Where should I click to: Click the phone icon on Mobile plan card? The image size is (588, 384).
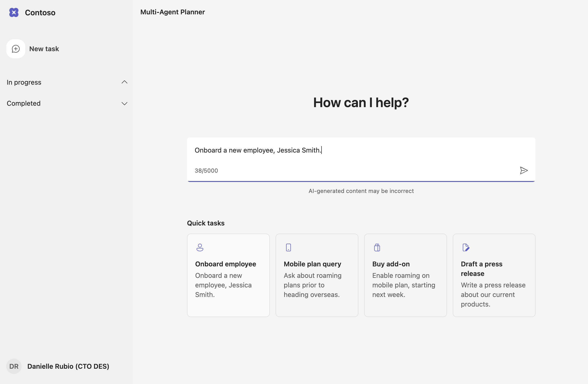(288, 247)
